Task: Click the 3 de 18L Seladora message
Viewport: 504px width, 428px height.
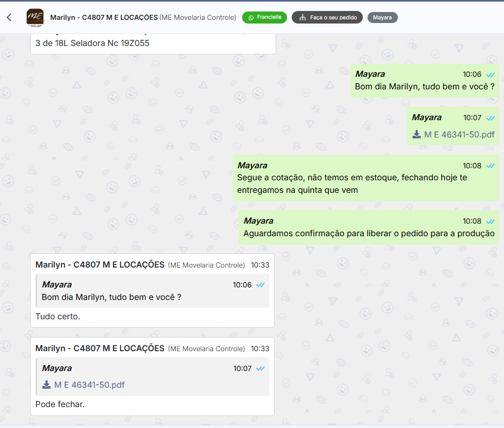Action: (x=92, y=43)
